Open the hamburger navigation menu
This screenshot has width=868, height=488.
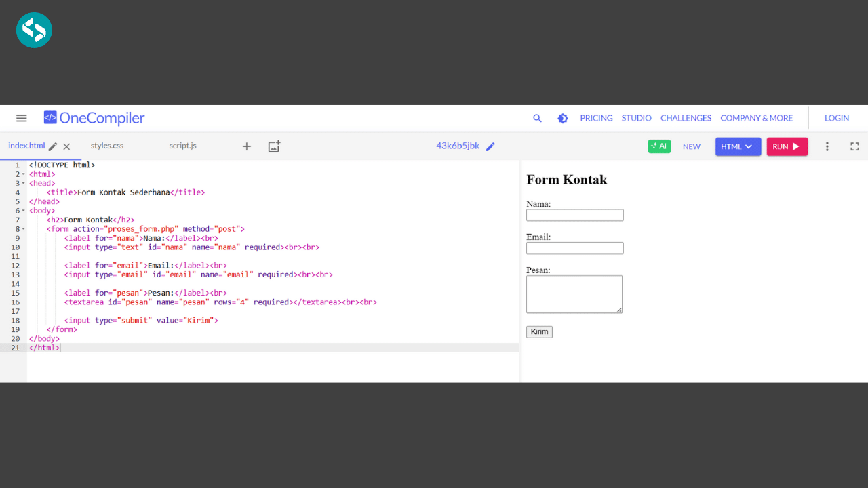22,118
